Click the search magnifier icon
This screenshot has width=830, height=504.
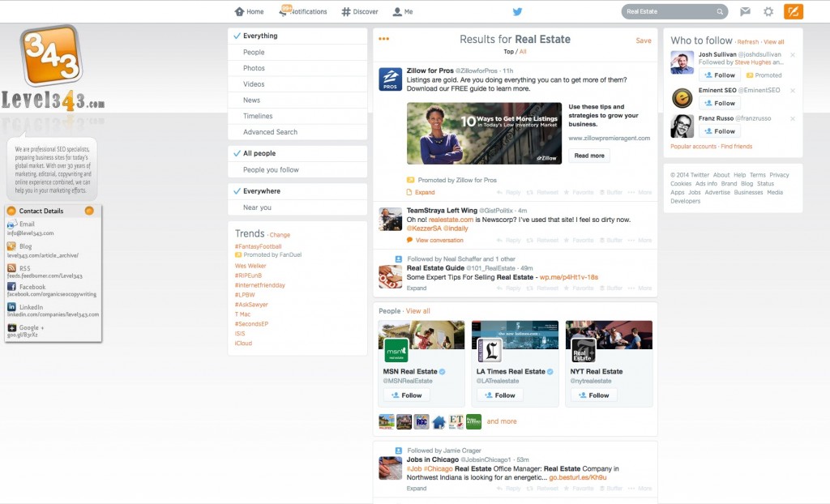coord(720,11)
